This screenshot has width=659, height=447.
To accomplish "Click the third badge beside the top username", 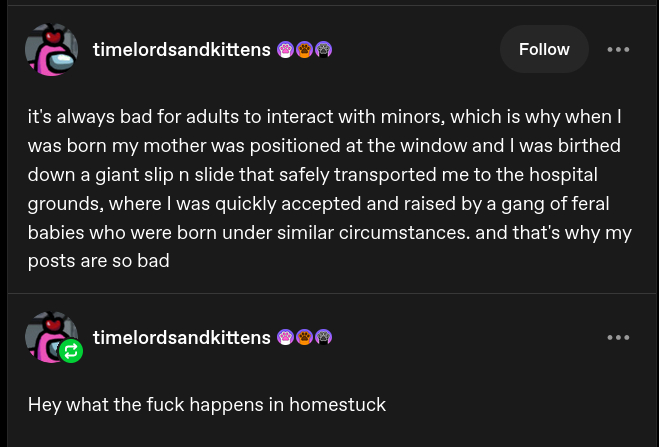I will tap(323, 49).
